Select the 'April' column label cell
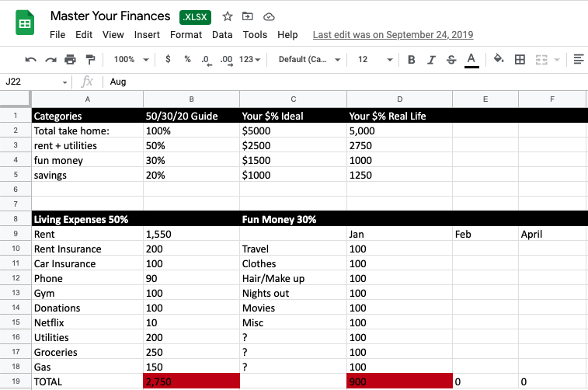The height and width of the screenshot is (390, 588). [x=553, y=234]
